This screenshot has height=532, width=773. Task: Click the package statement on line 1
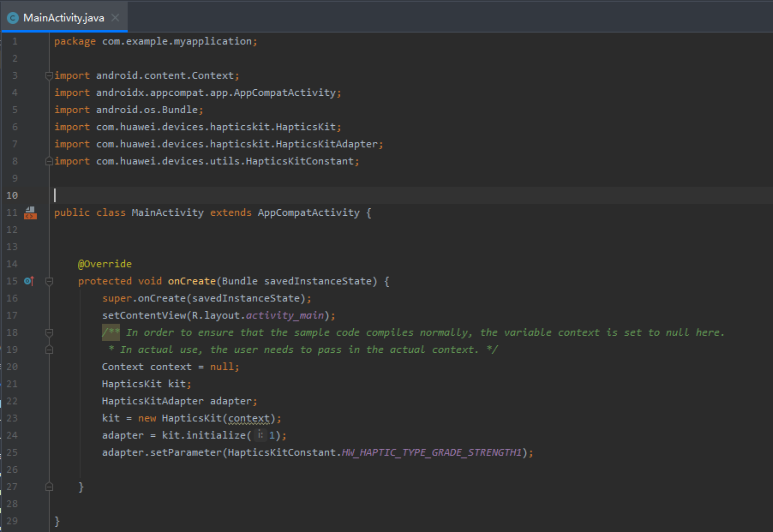click(154, 41)
